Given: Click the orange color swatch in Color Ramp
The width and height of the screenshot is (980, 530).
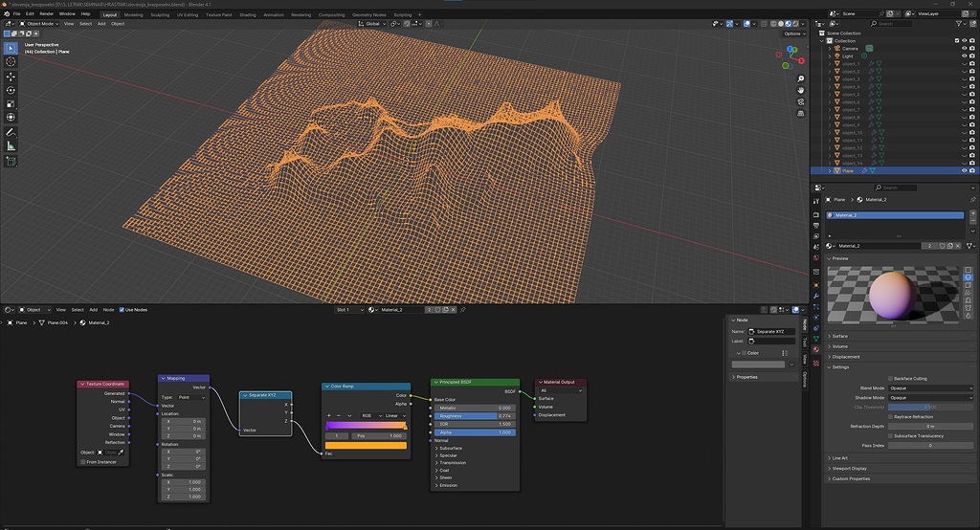Looking at the screenshot, I should (x=367, y=446).
